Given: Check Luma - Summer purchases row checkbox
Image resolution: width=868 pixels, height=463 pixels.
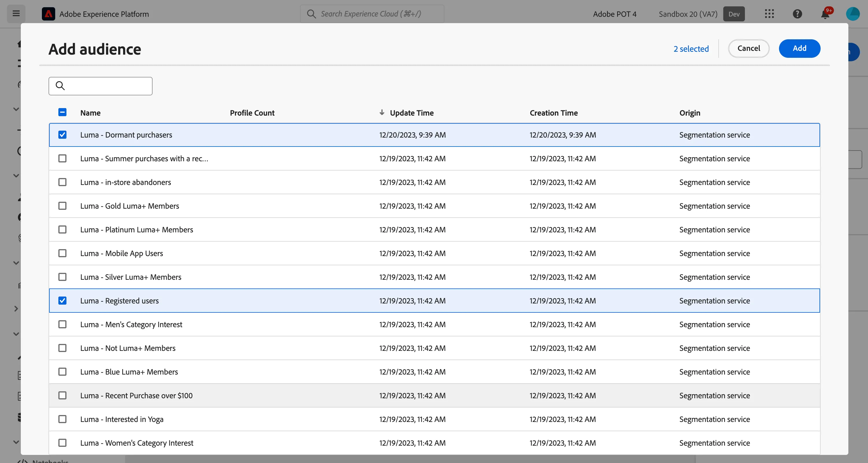Looking at the screenshot, I should pyautogui.click(x=62, y=158).
